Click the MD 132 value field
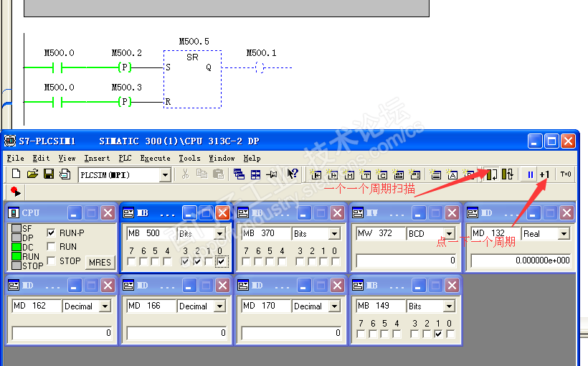The height and width of the screenshot is (366, 588). click(521, 260)
